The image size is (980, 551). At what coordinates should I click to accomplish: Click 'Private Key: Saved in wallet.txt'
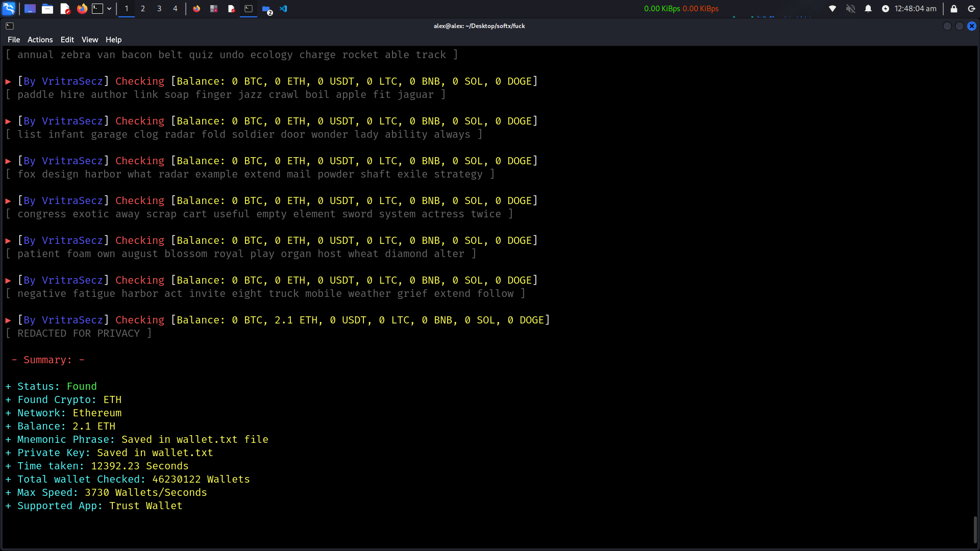click(x=109, y=453)
